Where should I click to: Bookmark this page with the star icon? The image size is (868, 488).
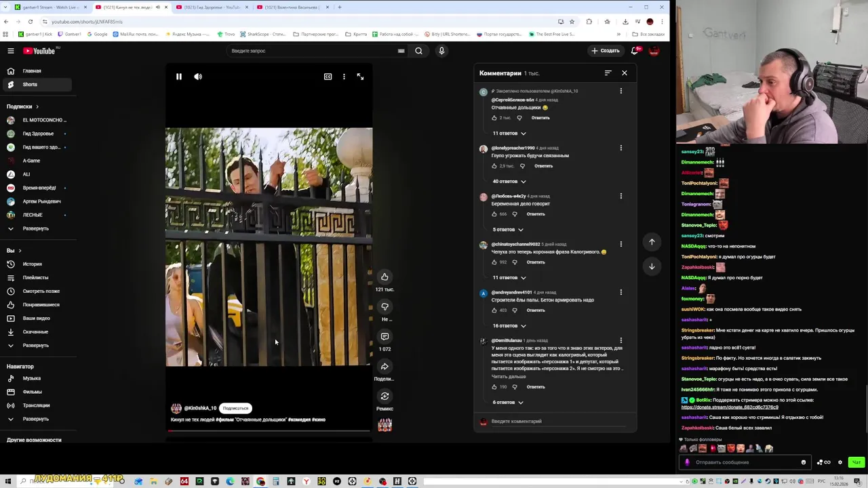(572, 22)
